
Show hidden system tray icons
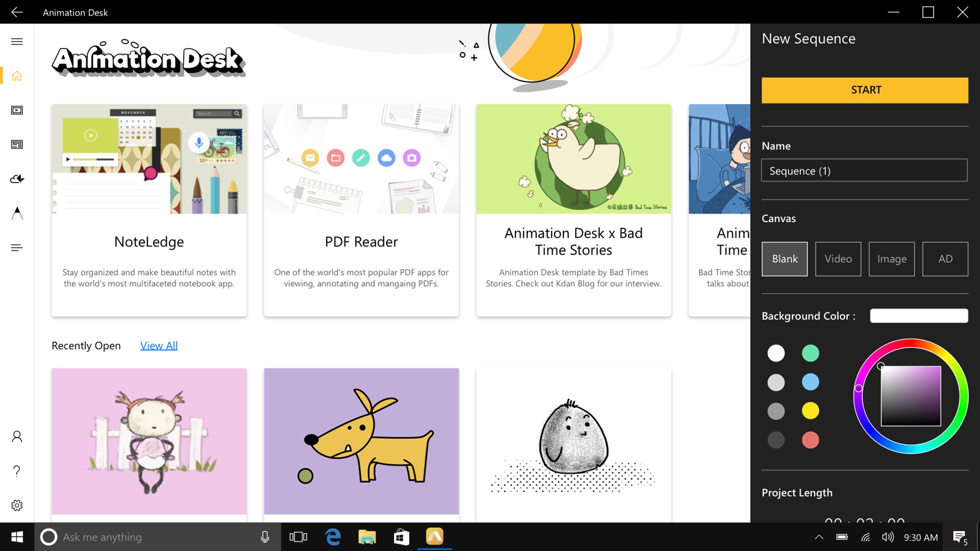click(819, 537)
